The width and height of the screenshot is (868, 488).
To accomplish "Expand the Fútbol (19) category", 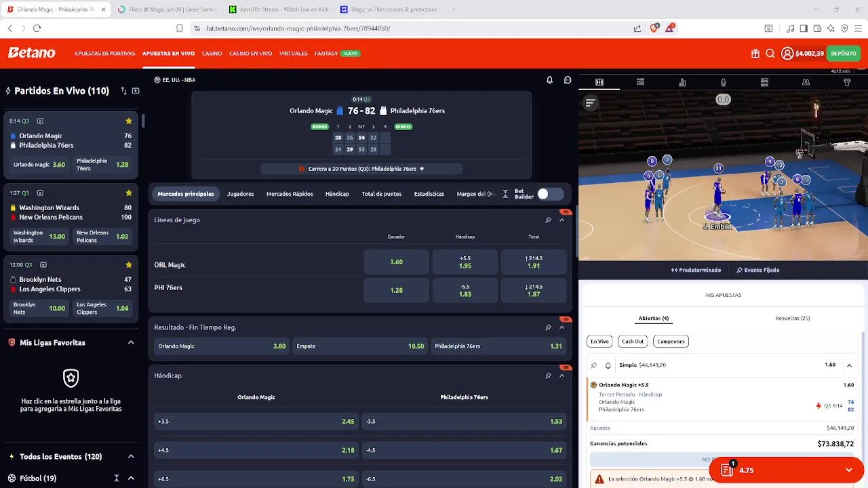I will tap(131, 479).
